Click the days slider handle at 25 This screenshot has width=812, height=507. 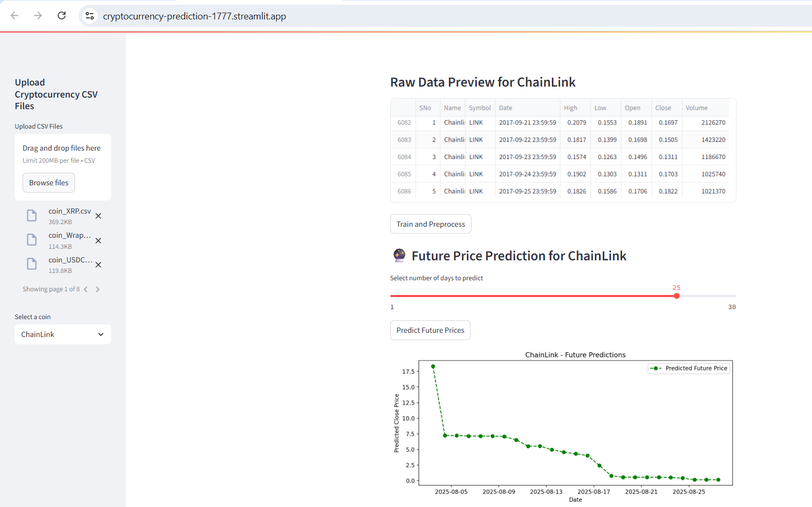pos(677,296)
